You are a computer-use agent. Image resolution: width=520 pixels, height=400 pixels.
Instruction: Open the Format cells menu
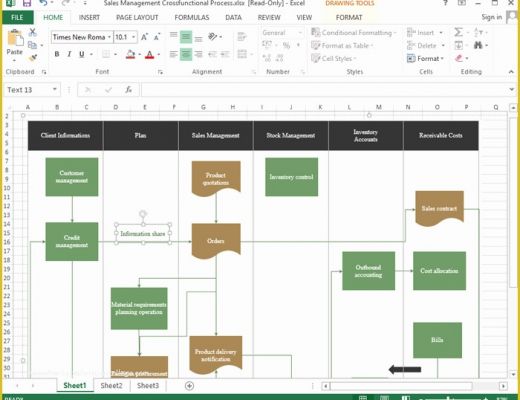coord(425,58)
